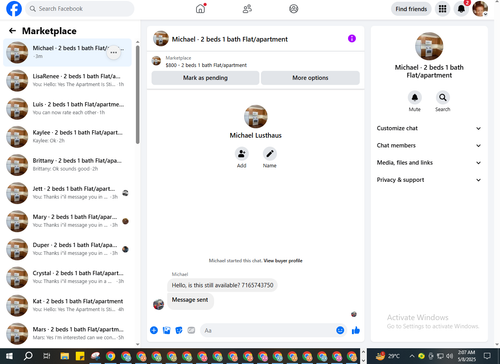The height and width of the screenshot is (364, 500).
Task: Click listing thumbnail in right panel
Action: 429,46
